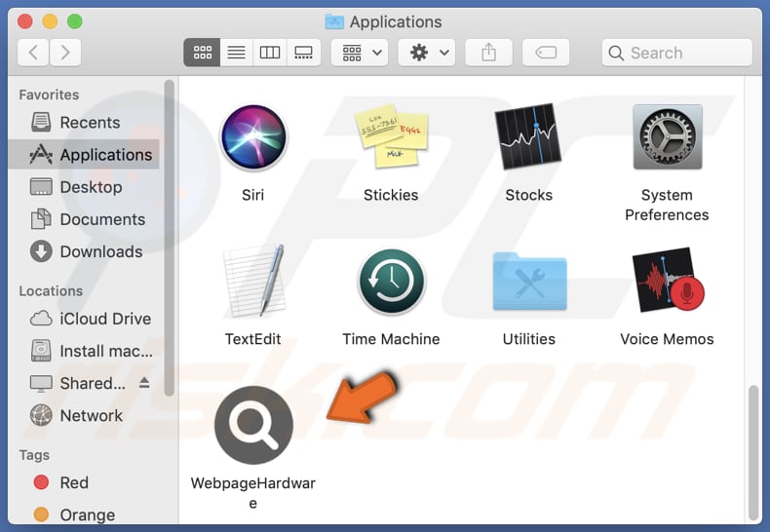This screenshot has height=532, width=770.
Task: Switch to column view
Action: [x=270, y=53]
